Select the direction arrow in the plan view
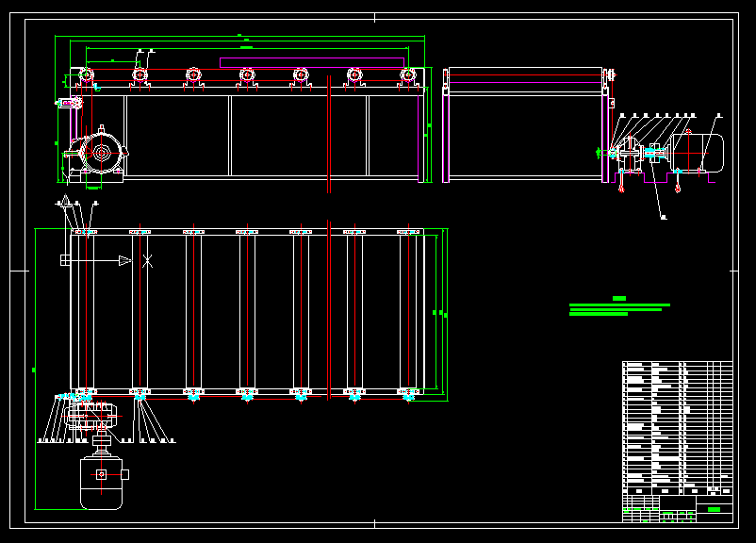This screenshot has width=756, height=543. (x=96, y=260)
